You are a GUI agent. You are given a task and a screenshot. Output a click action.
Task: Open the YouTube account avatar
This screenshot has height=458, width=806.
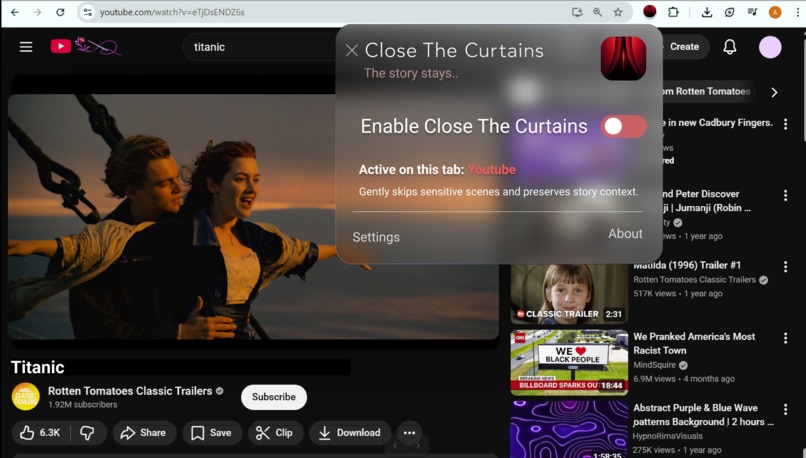pos(770,47)
